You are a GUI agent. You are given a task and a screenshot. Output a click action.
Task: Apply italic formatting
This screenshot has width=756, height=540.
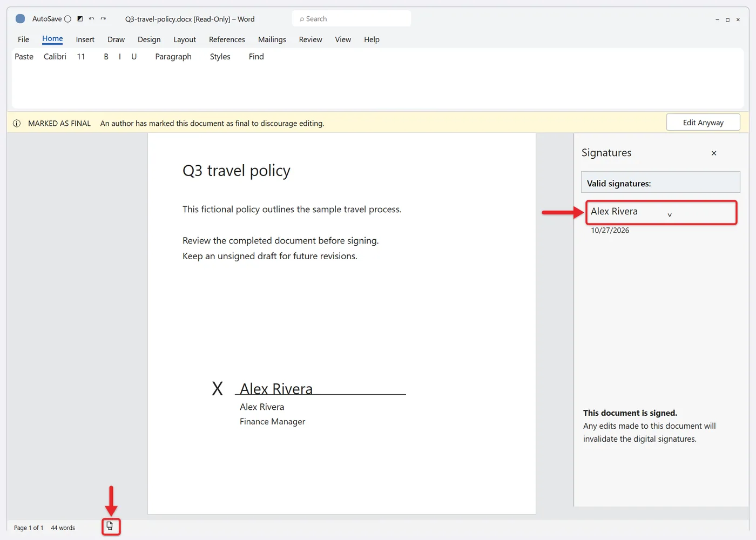[120, 57]
